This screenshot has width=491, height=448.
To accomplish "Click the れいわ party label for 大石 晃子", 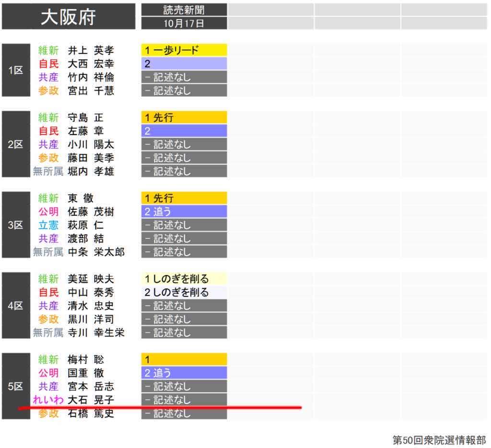I will click(47, 400).
